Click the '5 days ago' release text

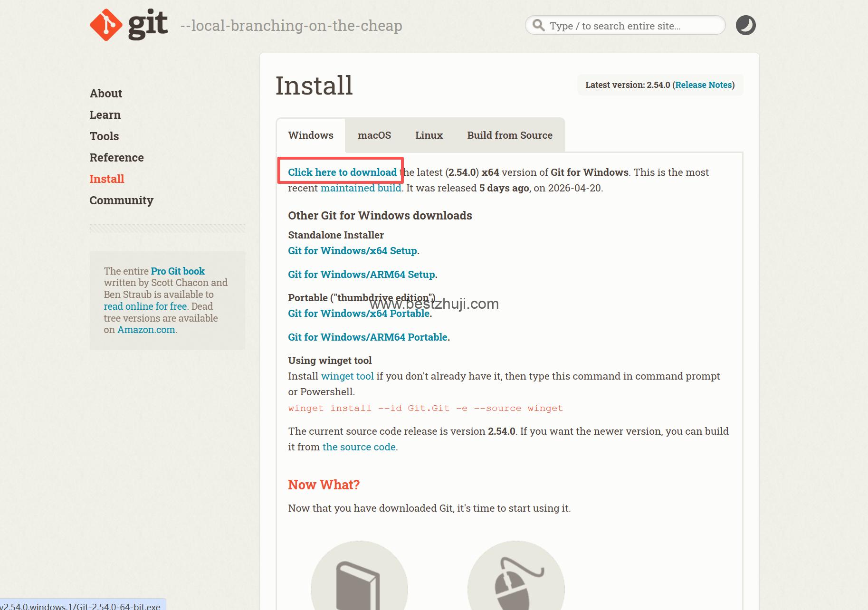(x=504, y=188)
